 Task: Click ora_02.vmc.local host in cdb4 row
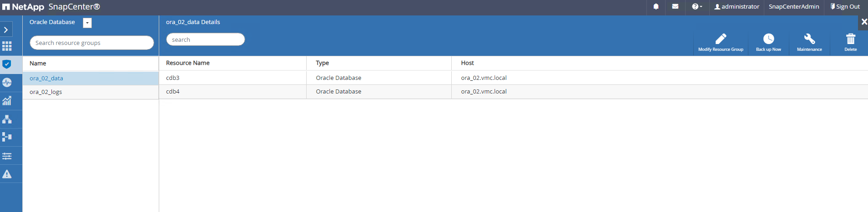[484, 91]
